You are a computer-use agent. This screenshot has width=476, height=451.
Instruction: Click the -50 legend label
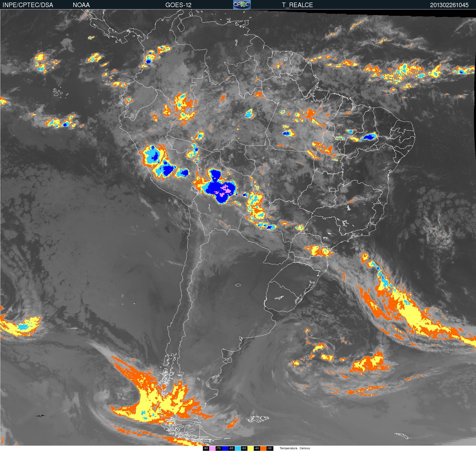(244, 448)
